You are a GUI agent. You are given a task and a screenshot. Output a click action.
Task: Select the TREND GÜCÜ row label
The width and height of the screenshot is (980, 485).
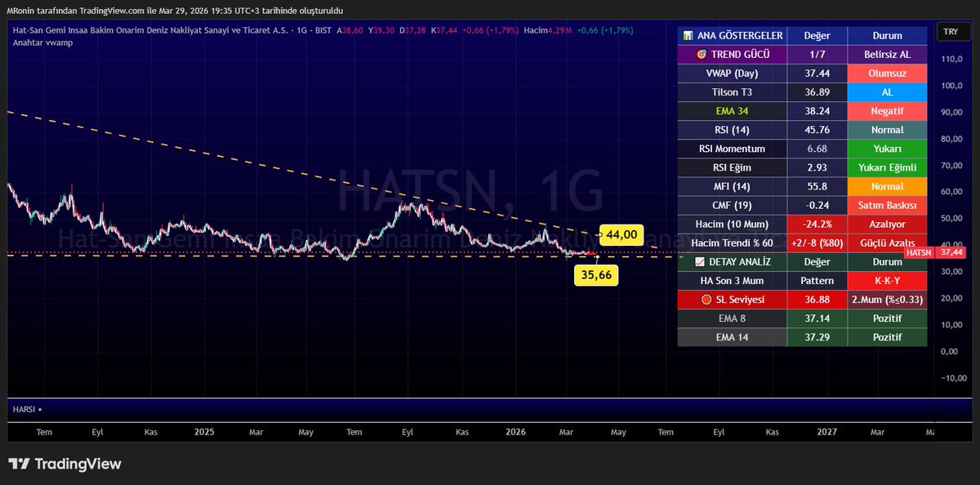733,55
